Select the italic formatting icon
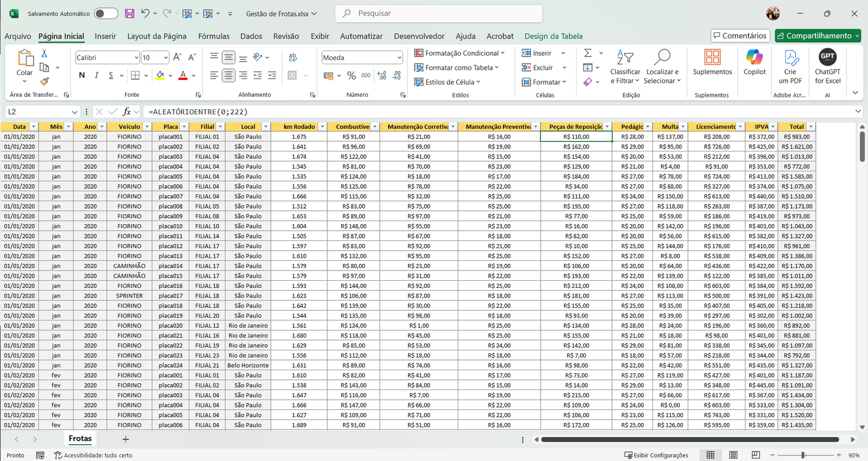Viewport: 868px width, 461px height. [96, 76]
